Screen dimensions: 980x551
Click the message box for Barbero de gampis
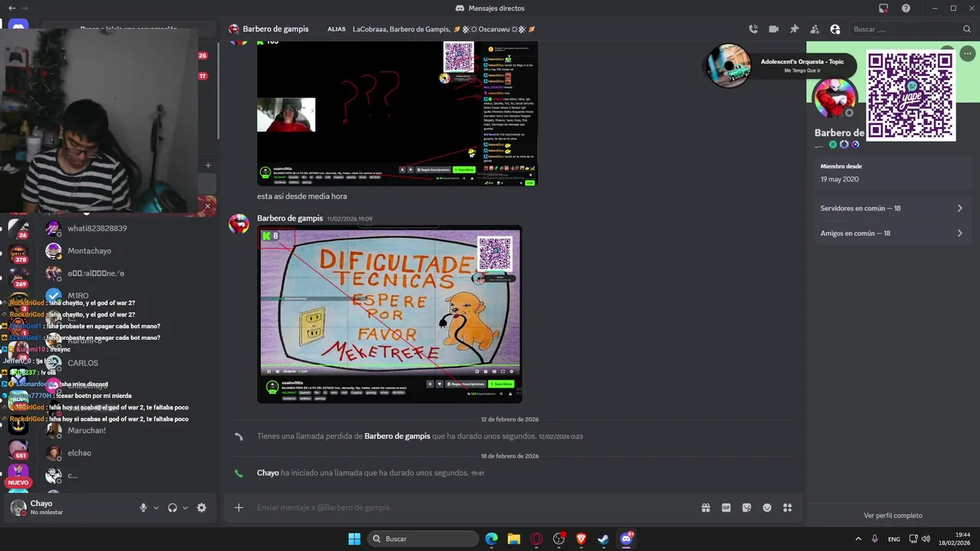pyautogui.click(x=475, y=507)
